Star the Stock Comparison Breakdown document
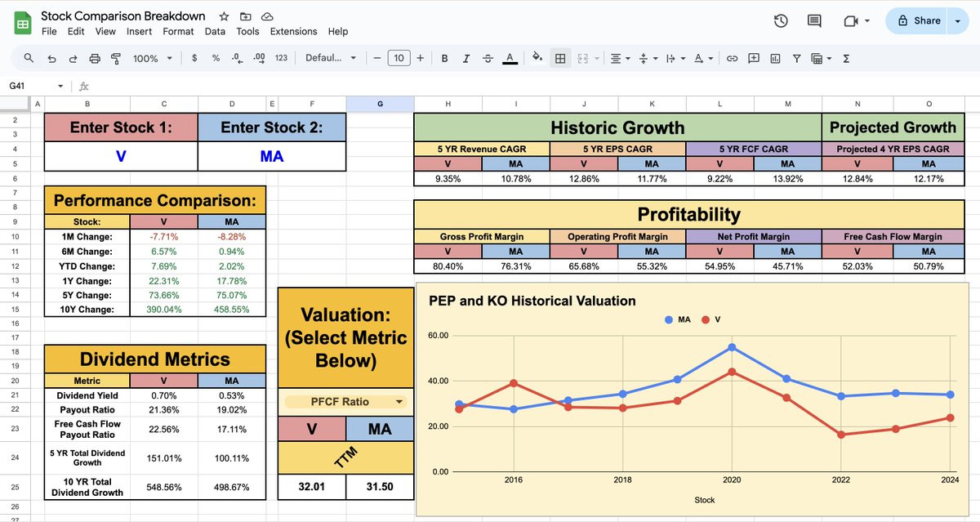The image size is (980, 522). 224,16
